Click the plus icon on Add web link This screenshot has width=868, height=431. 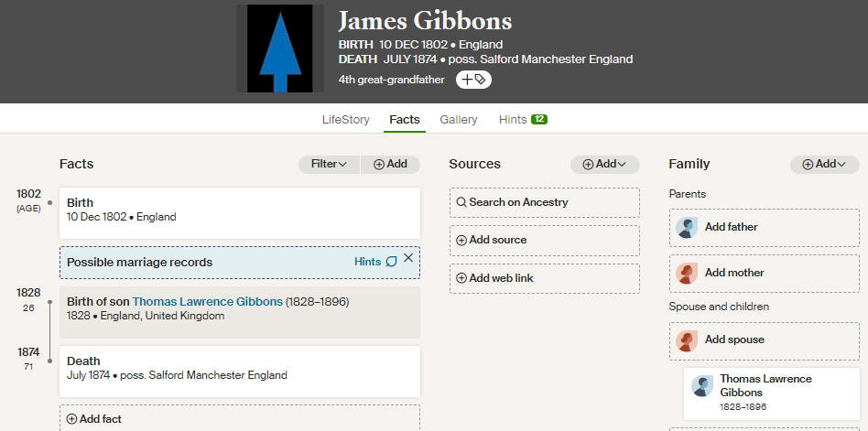(461, 278)
